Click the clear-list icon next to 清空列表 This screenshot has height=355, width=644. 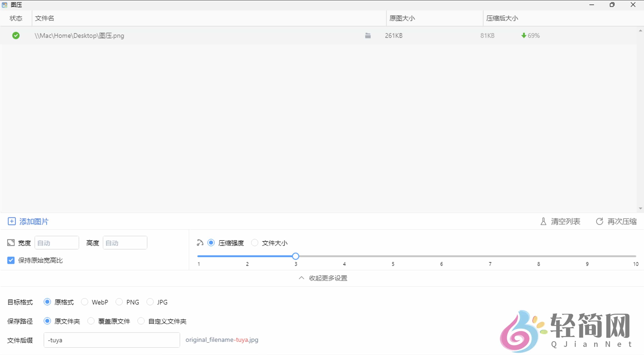tap(543, 221)
